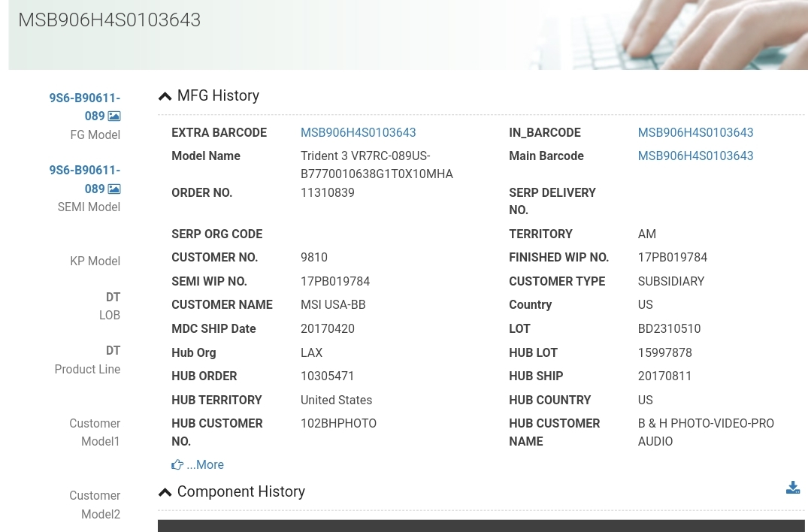Click FINISHED WIP NO. value 17PB019784

(x=673, y=257)
